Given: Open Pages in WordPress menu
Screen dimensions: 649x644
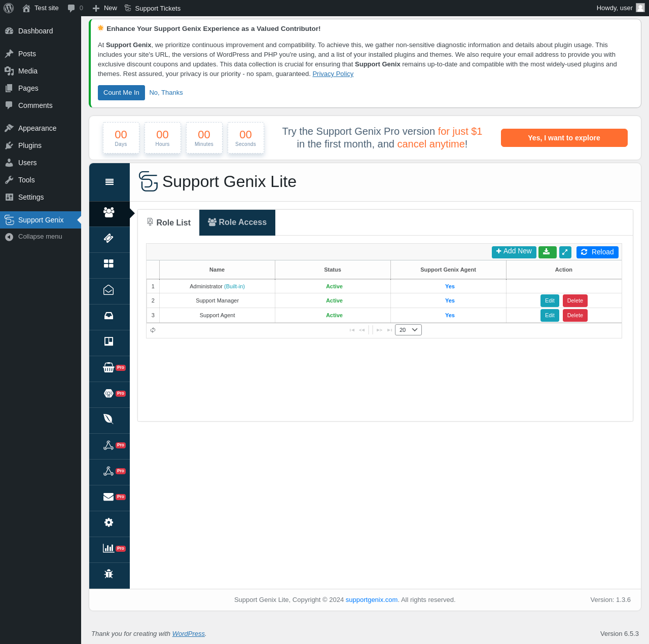Looking at the screenshot, I should point(41,88).
